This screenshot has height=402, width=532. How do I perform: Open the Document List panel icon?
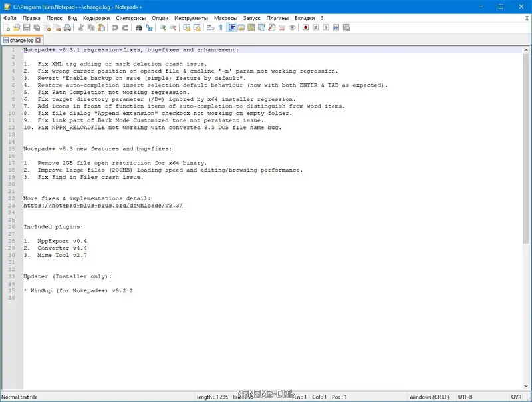pyautogui.click(x=261, y=28)
